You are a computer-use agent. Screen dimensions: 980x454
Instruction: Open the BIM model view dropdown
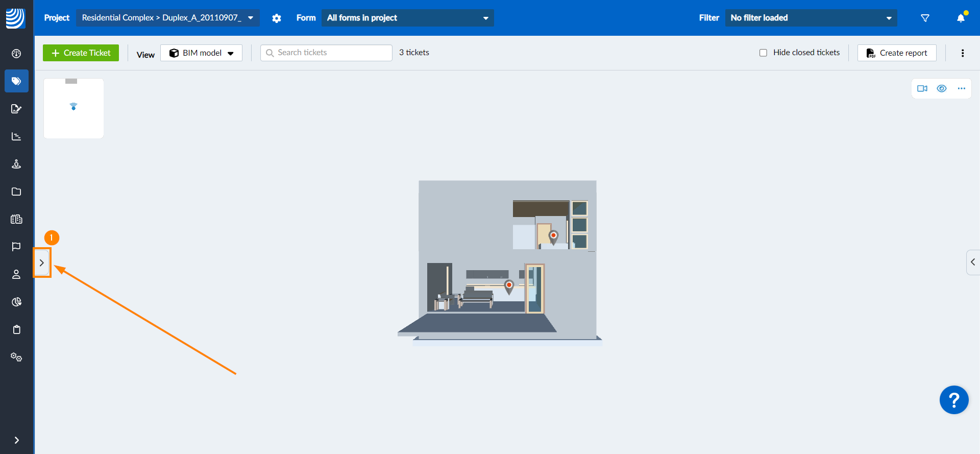[x=201, y=53]
